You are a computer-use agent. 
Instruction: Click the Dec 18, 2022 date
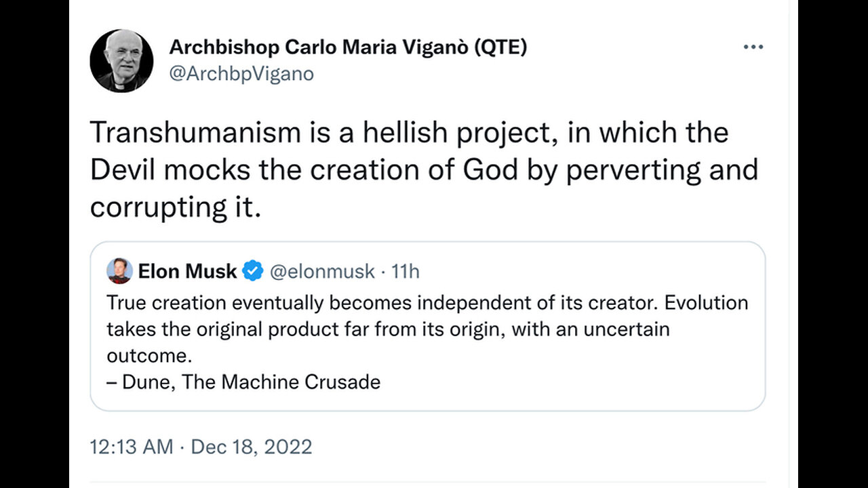252,447
